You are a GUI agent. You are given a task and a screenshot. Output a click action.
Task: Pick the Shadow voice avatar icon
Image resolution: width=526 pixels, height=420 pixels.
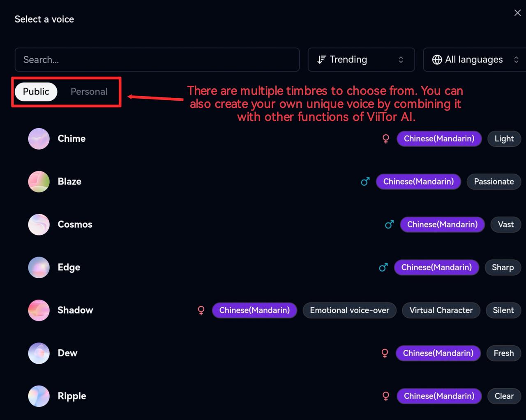39,310
